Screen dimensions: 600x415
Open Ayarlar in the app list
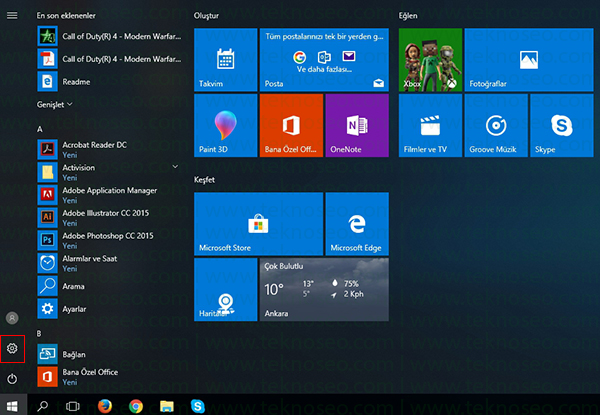tap(109, 309)
